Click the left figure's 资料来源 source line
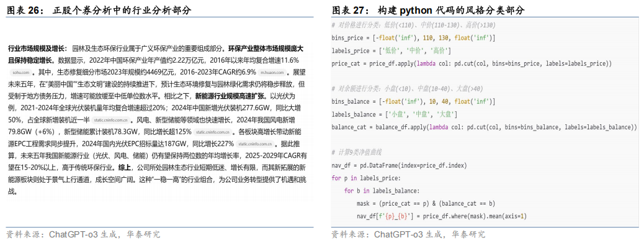This screenshot has height=243, width=644. point(83,235)
